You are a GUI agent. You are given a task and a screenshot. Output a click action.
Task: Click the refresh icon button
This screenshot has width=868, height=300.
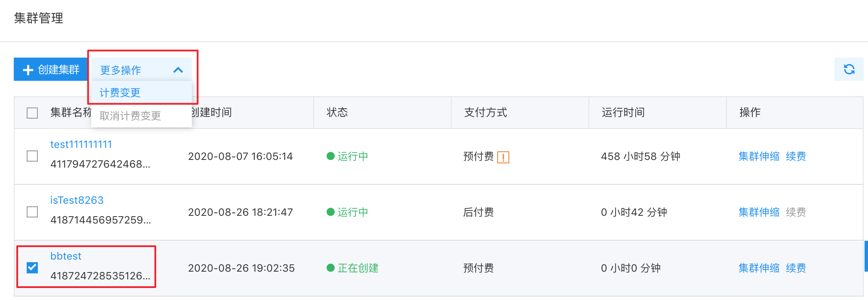[849, 69]
